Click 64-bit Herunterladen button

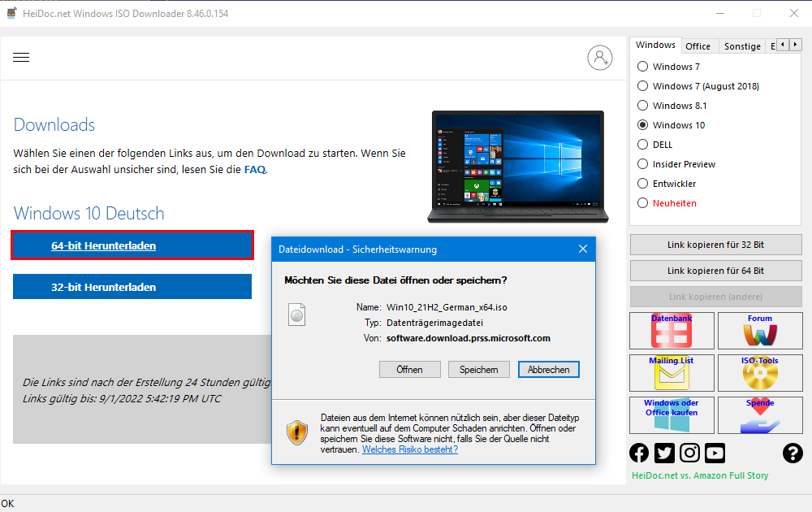point(132,245)
